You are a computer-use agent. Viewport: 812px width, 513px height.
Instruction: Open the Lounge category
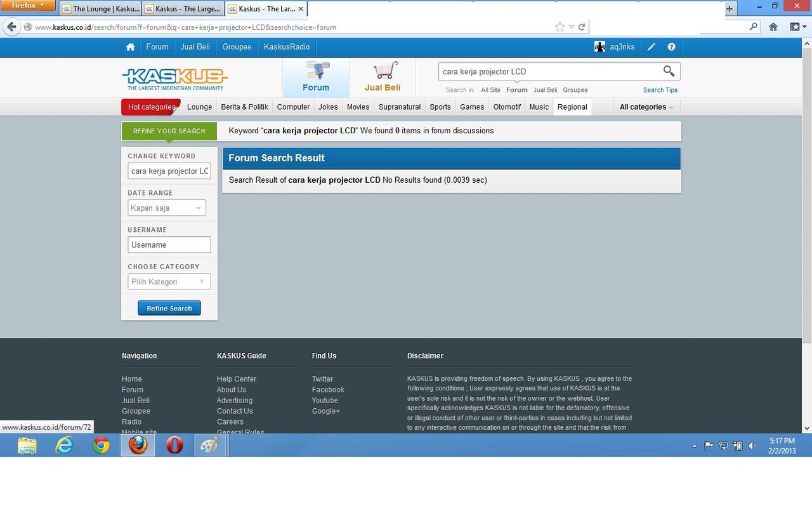click(x=199, y=107)
